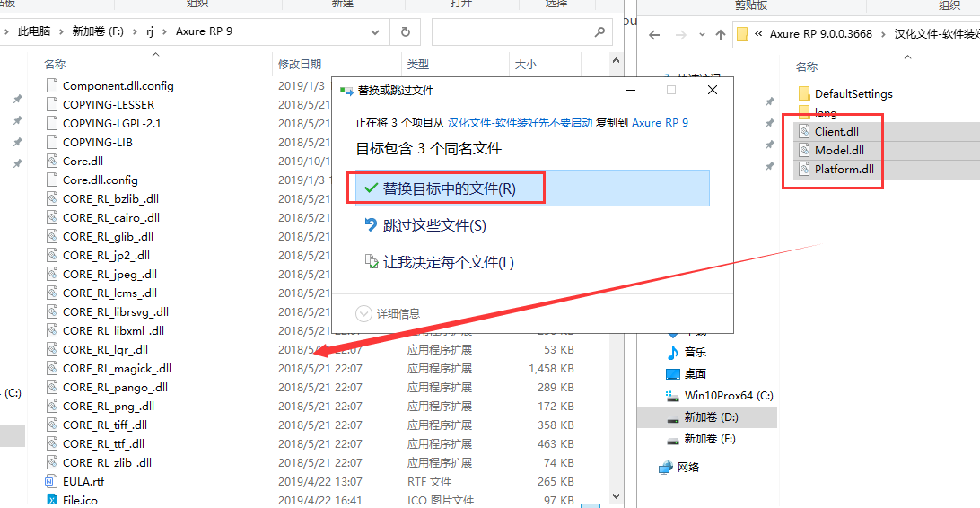The image size is (980, 508).
Task: Select CORE_RL_zlib_.dll file name
Action: [x=108, y=462]
